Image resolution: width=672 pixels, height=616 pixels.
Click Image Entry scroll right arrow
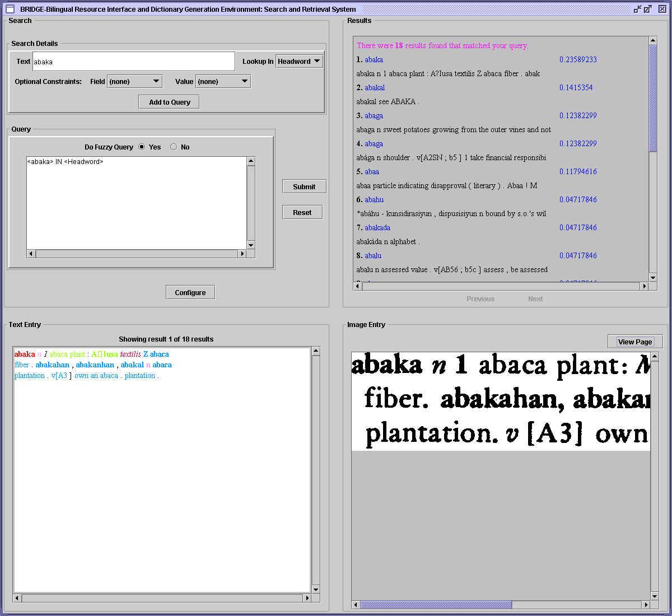[646, 605]
